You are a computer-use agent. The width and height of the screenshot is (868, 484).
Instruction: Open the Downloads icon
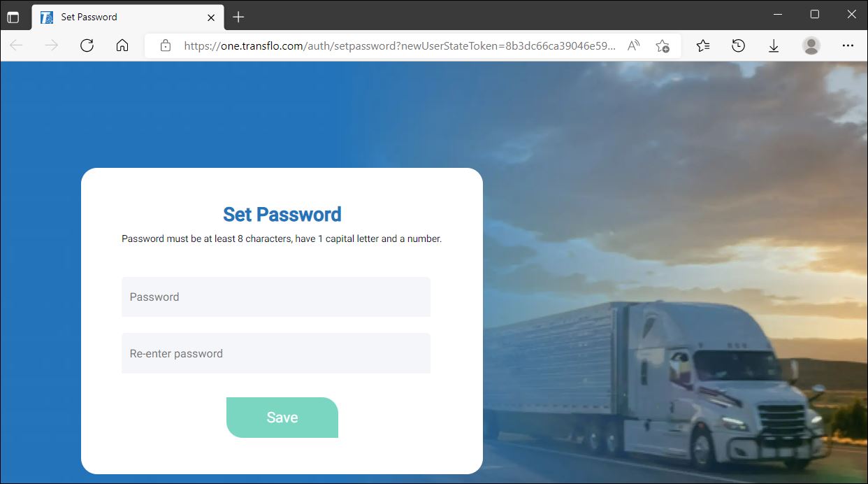coord(774,45)
